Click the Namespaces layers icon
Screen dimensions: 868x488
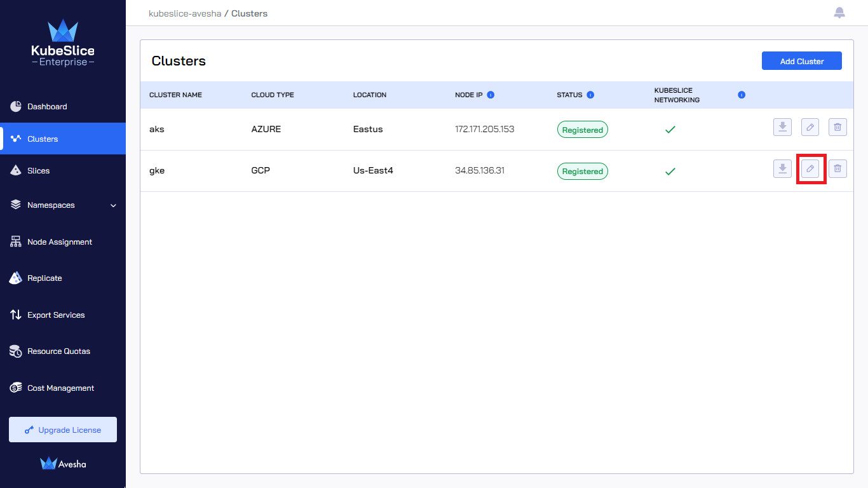pyautogui.click(x=16, y=205)
